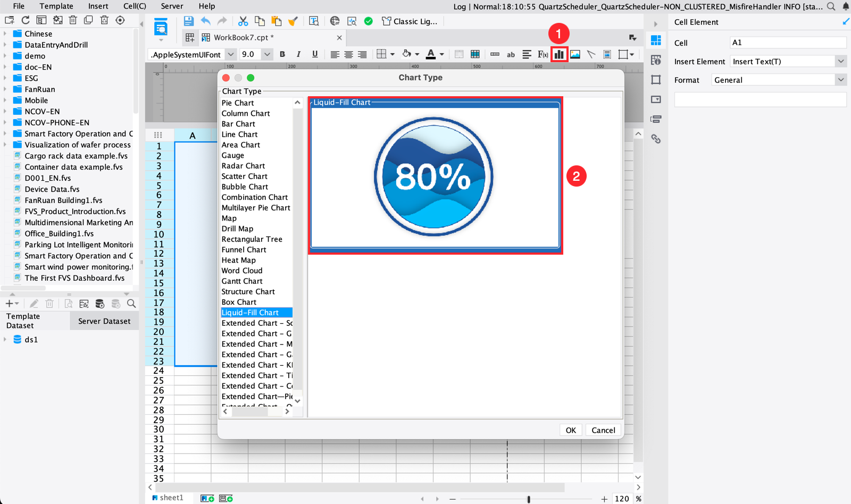Screen dimensions: 851x504
Task: Click the Refresh icon in file panel
Action: 25,20
